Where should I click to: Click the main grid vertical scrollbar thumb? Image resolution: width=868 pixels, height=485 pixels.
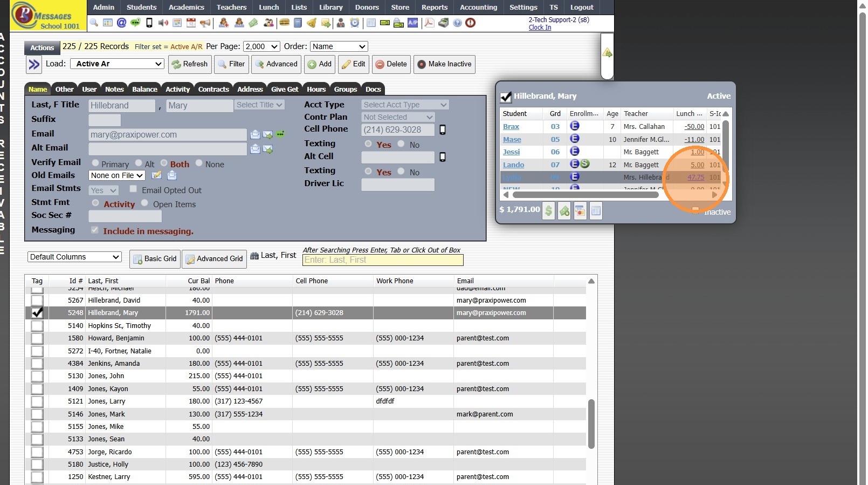pos(591,424)
